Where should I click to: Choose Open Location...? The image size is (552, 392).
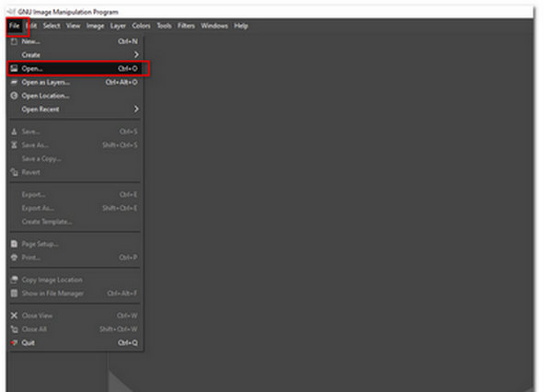coord(75,96)
